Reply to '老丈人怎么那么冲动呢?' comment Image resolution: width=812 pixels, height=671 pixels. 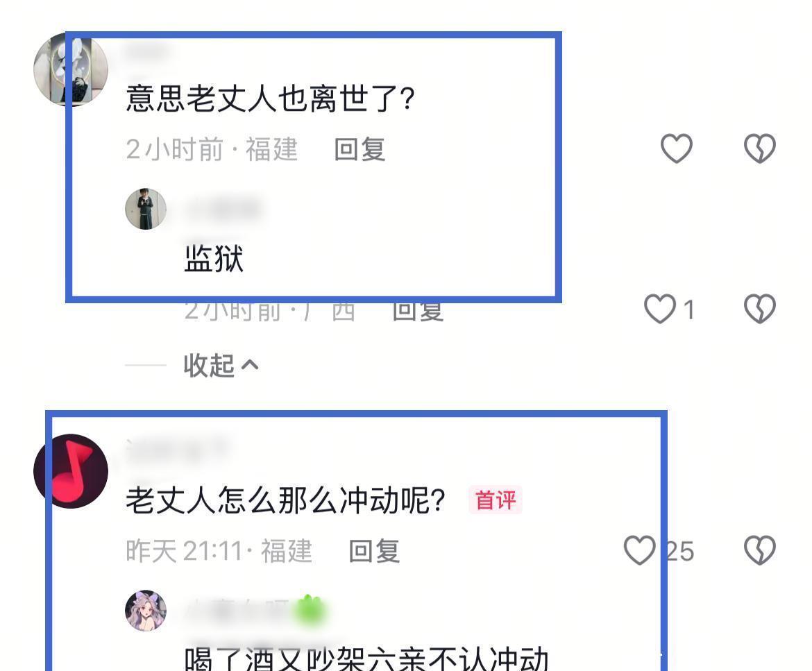tap(374, 551)
